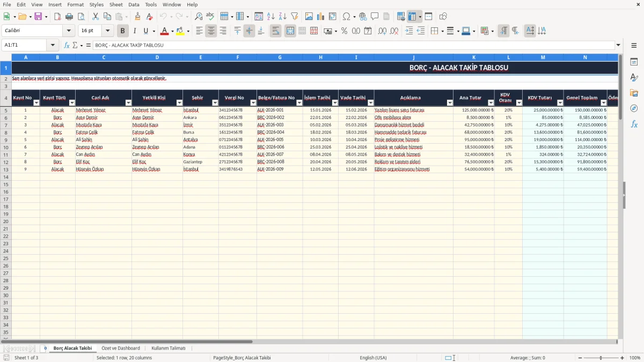The image size is (644, 362).
Task: Click in the formula input line
Action: click(354, 45)
